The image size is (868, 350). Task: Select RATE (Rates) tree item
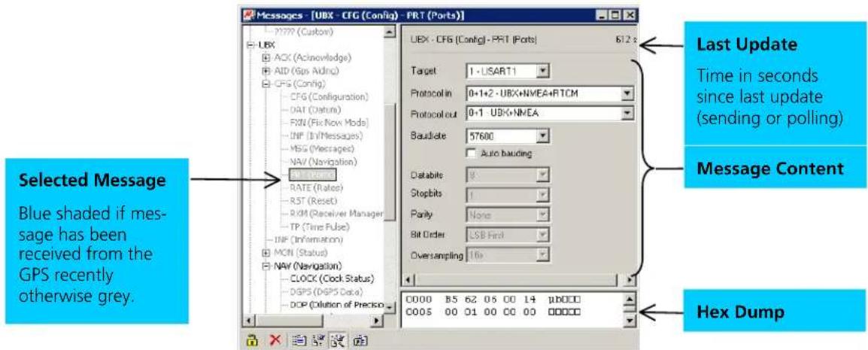click(x=316, y=187)
